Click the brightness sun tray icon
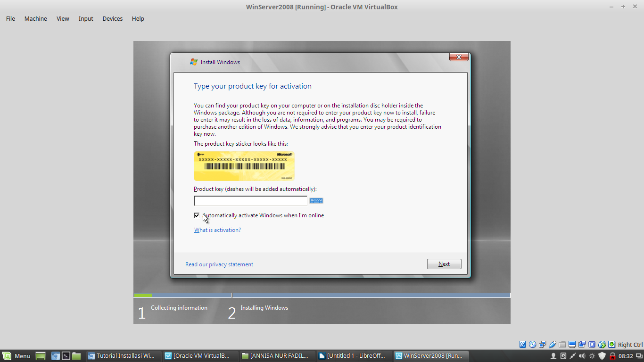Viewport: 644px width, 362px height. 592,356
